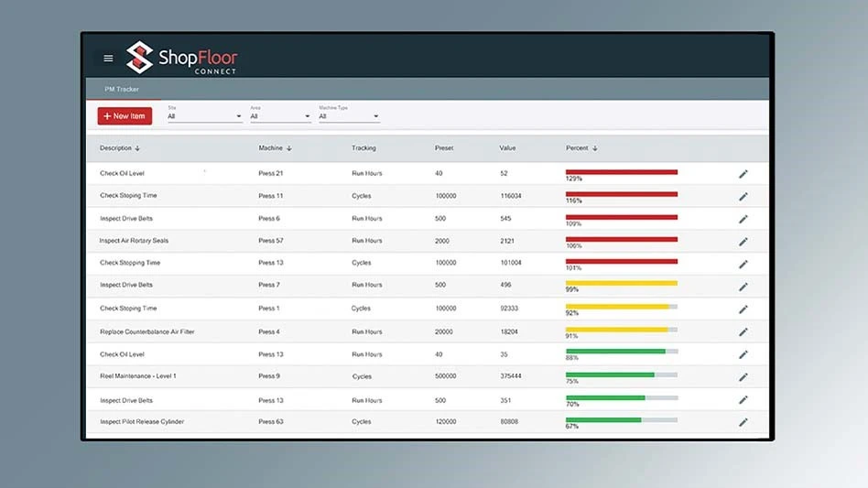Open the Area filter dropdown
Screen dimensions: 868x488
pyautogui.click(x=280, y=116)
